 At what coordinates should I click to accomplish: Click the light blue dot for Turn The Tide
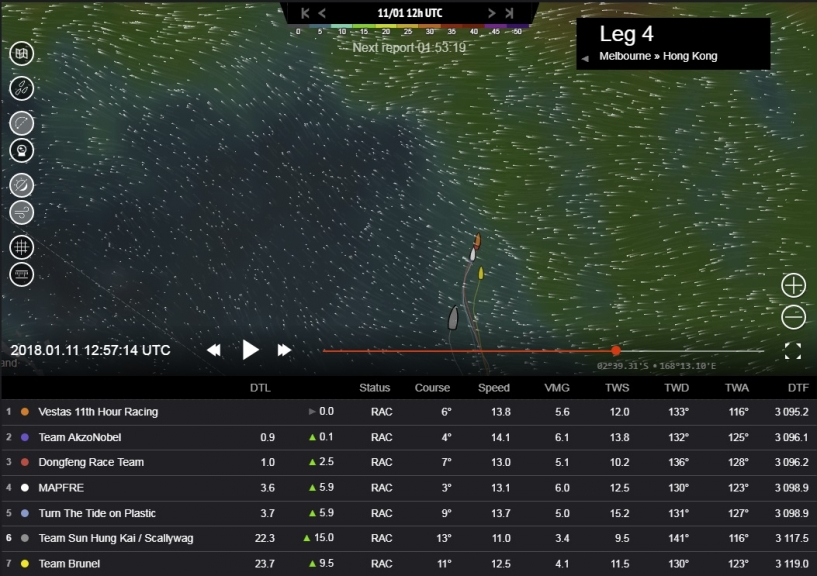(x=24, y=513)
